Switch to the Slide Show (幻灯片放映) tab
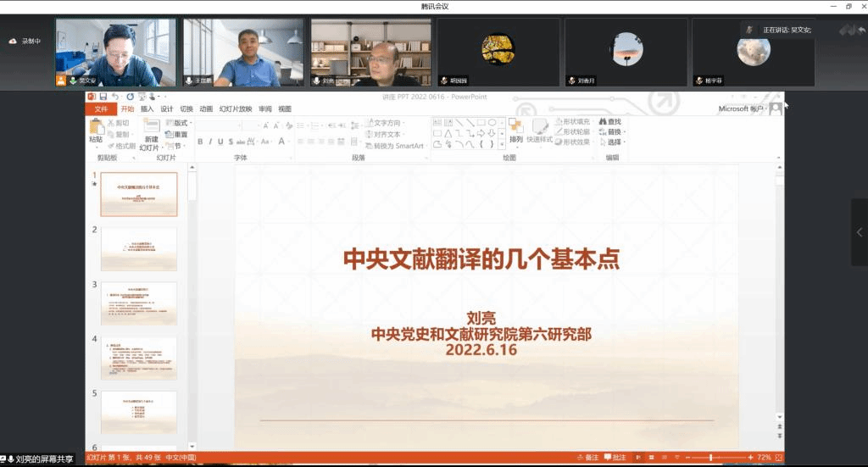The width and height of the screenshot is (868, 467). click(236, 109)
